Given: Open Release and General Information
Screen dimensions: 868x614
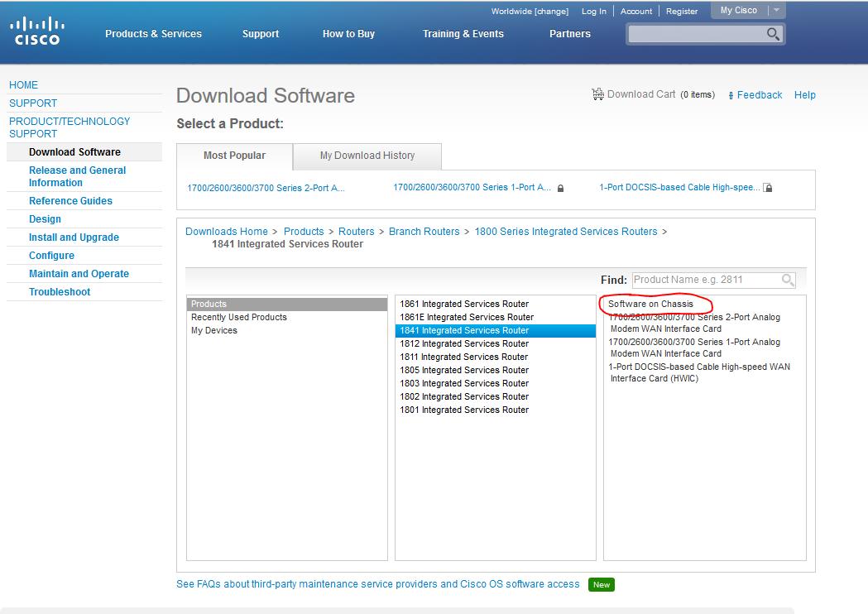Looking at the screenshot, I should pos(77,176).
